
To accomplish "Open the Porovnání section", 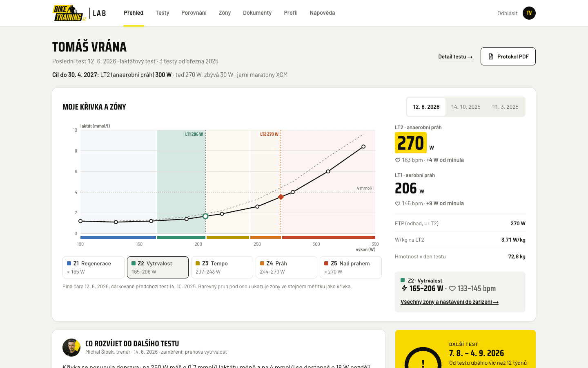I will (194, 13).
